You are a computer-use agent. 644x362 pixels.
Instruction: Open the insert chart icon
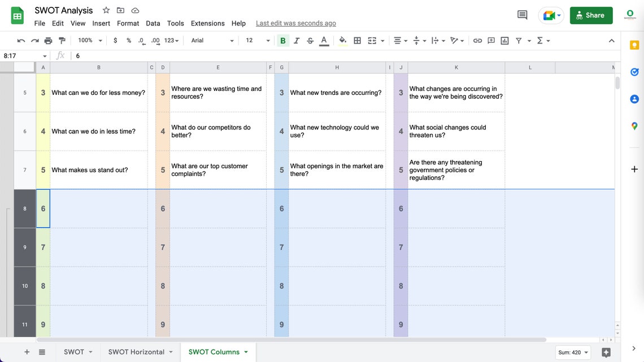(504, 40)
